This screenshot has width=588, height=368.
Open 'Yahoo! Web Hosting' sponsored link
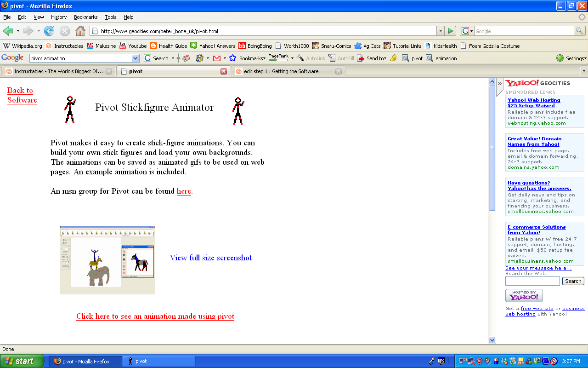[x=534, y=103]
